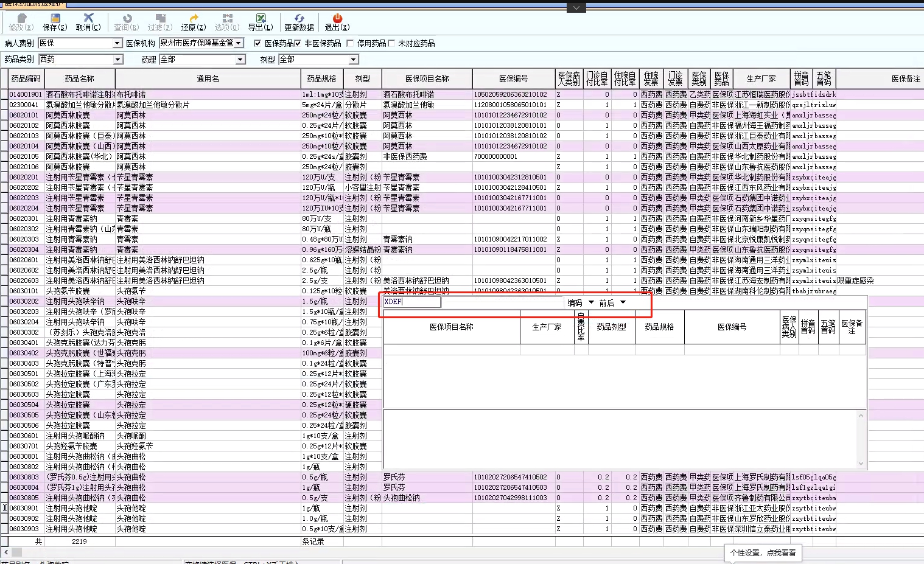Exit using the 退出(X) power icon

coord(337,23)
